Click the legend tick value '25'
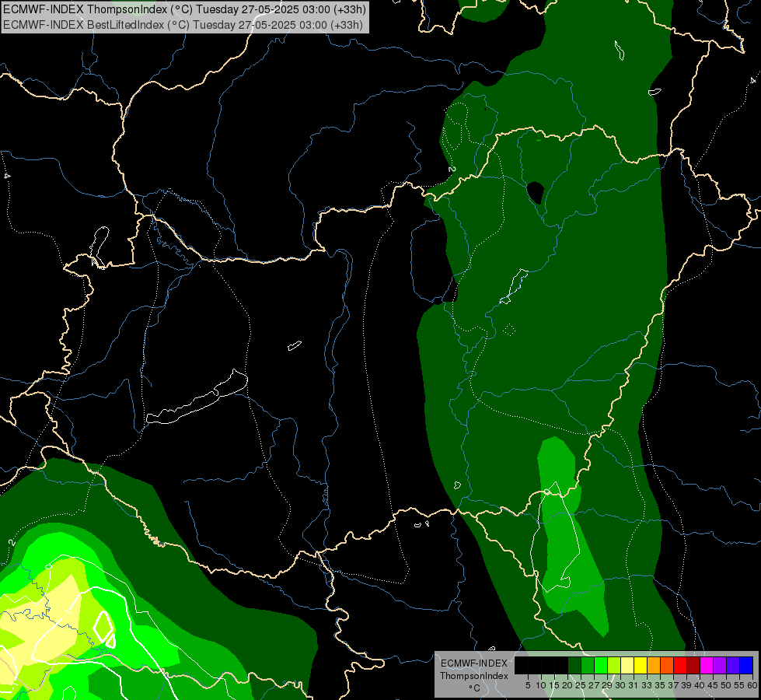This screenshot has width=761, height=700. [x=581, y=685]
